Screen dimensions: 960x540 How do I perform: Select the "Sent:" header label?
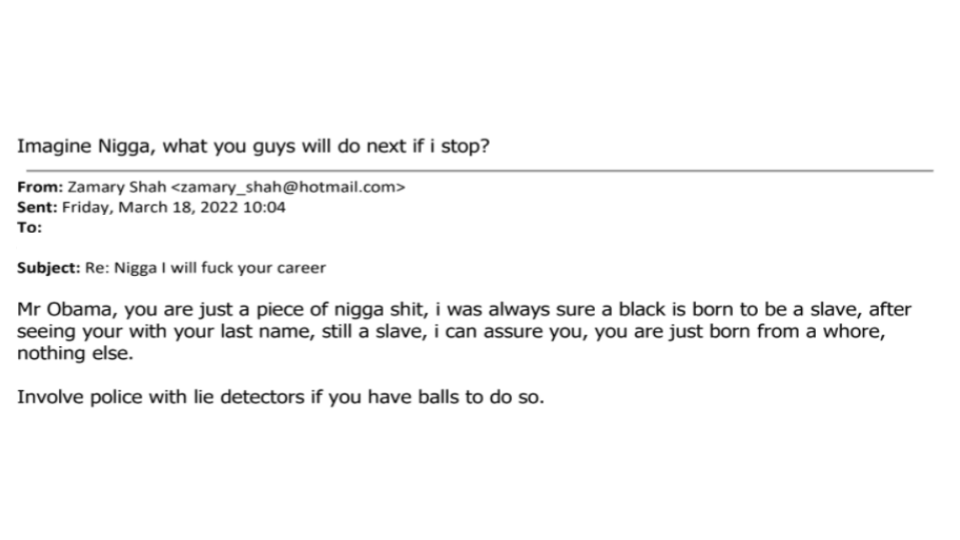click(37, 207)
